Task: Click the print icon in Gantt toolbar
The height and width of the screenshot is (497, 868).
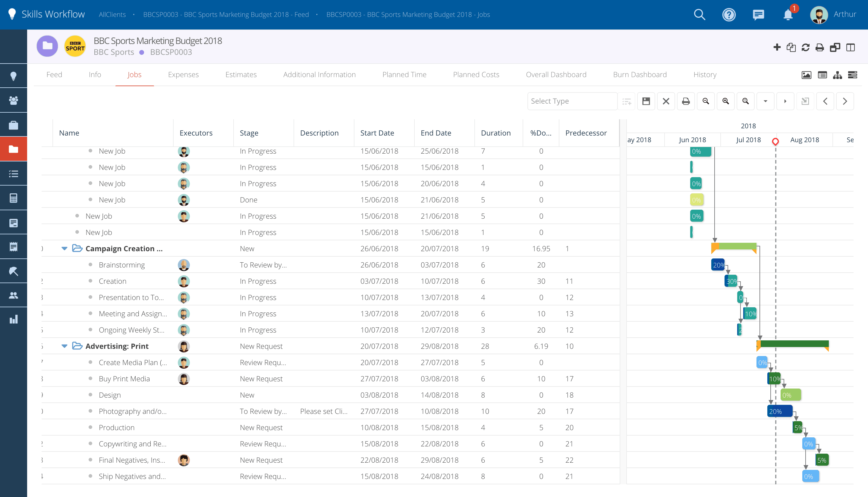Action: [x=686, y=102]
